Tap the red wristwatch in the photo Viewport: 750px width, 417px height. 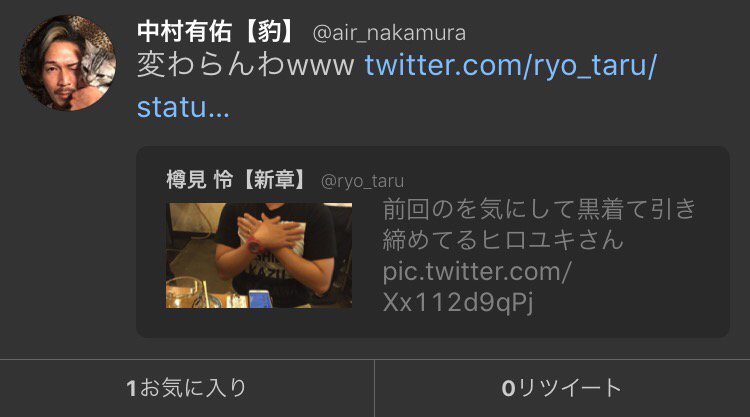click(x=254, y=246)
